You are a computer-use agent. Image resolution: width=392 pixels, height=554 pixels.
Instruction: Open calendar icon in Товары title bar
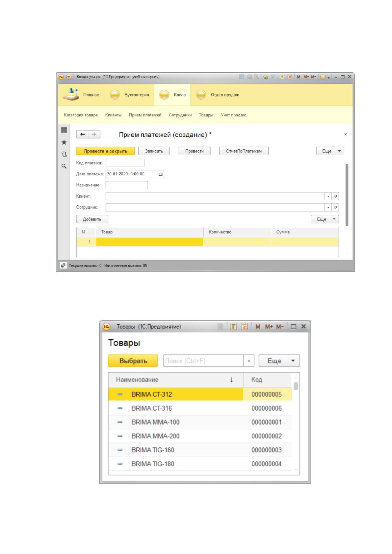point(245,327)
